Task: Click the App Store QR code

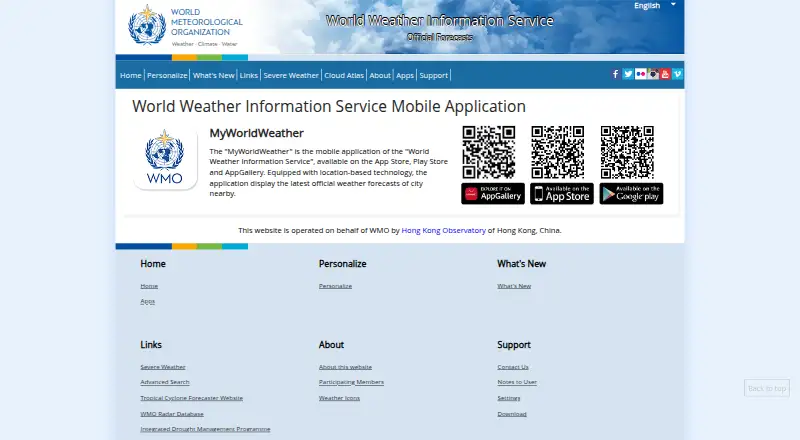Action: point(558,152)
